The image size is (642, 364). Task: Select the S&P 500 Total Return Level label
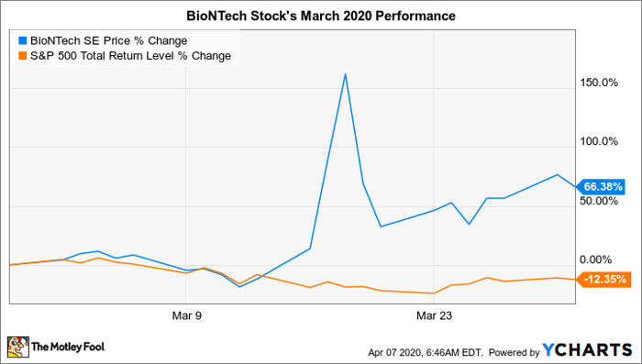click(103, 56)
